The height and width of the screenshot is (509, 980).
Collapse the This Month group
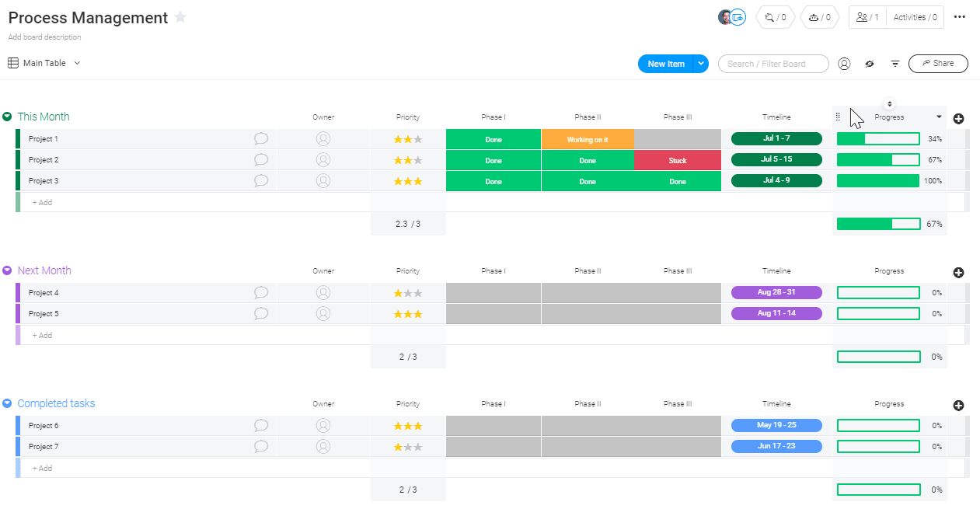click(6, 116)
